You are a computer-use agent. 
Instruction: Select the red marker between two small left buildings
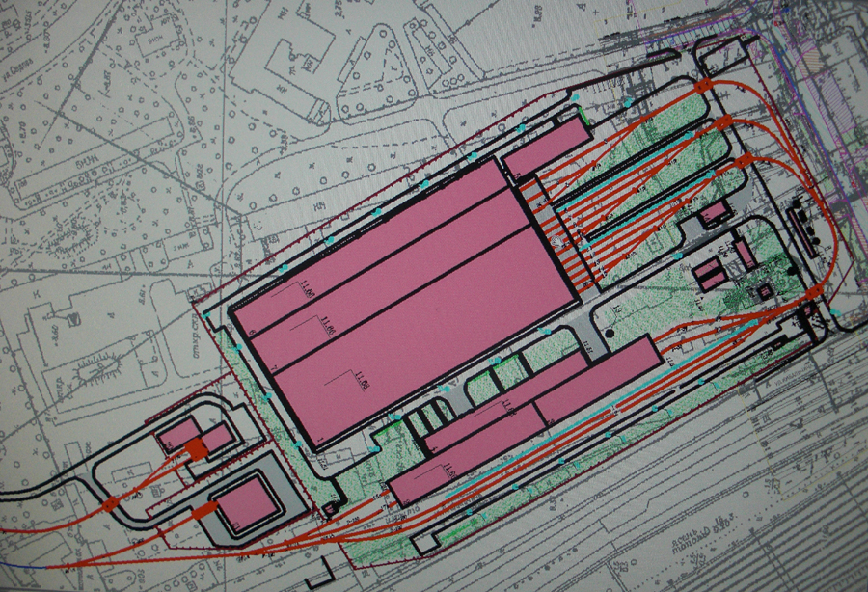pyautogui.click(x=196, y=448)
